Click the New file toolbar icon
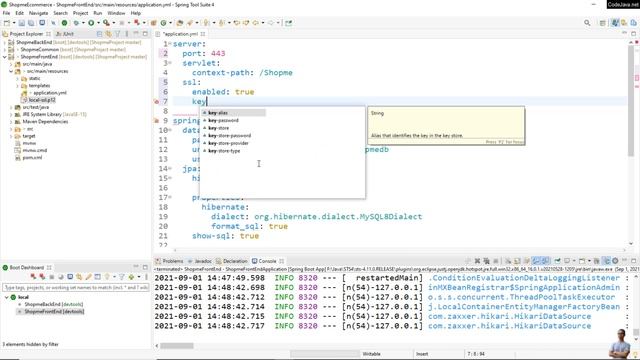This screenshot has width=640, height=360. (7, 23)
